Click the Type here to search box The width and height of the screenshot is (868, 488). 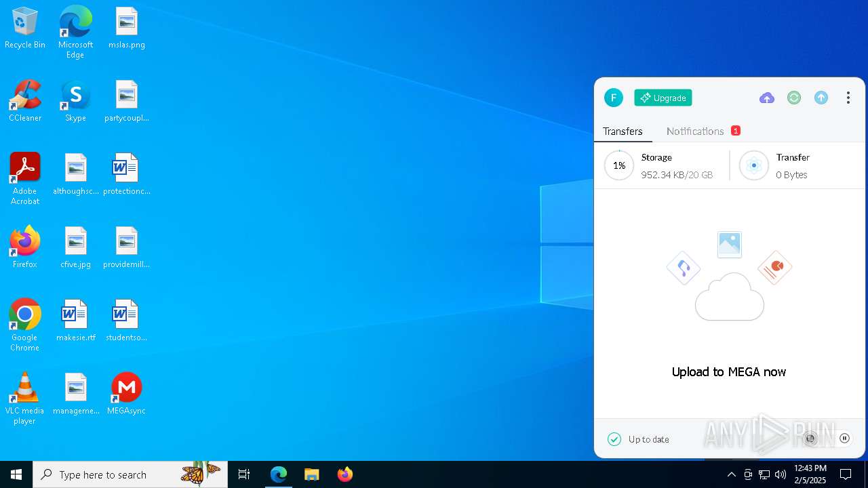(130, 474)
